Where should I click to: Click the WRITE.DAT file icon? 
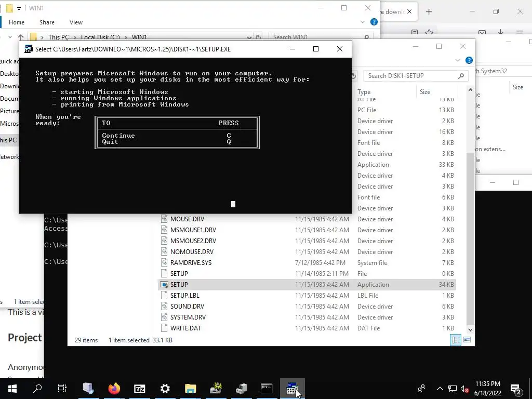point(164,328)
